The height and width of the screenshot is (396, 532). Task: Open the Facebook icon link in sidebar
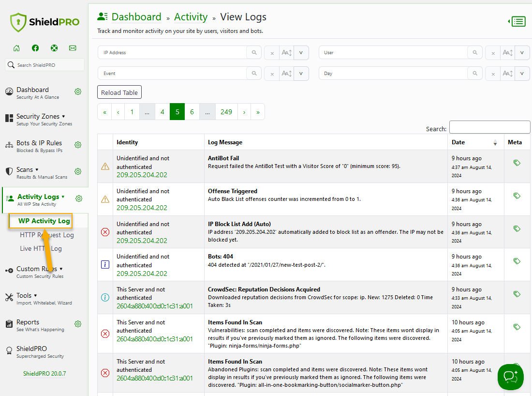coord(35,48)
